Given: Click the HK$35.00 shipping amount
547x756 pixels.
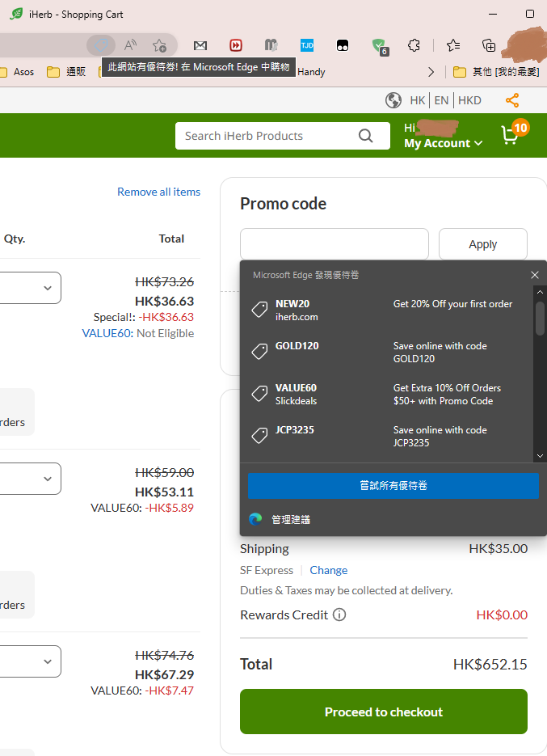Looking at the screenshot, I should [499, 549].
